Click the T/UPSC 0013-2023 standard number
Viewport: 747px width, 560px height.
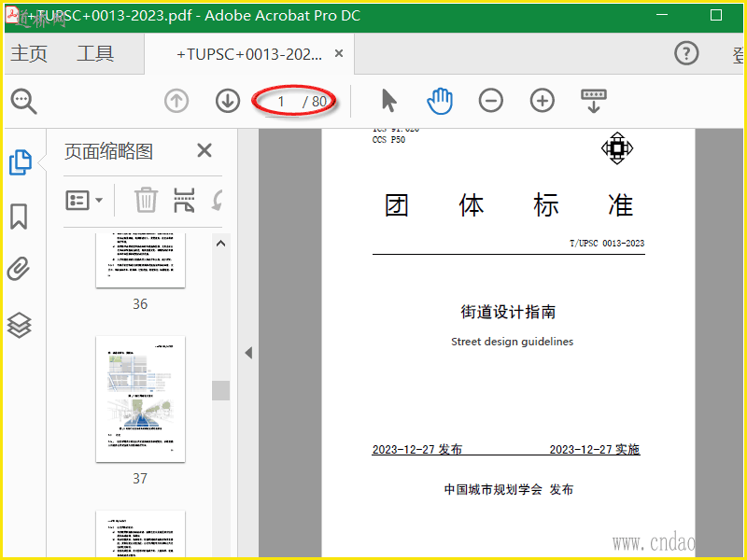[x=607, y=244]
